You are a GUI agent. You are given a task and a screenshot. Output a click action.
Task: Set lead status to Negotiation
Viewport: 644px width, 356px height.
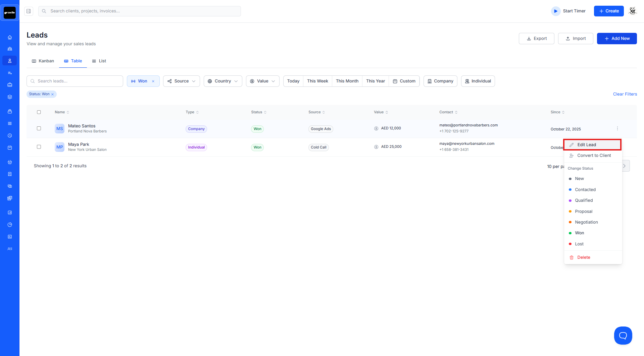[x=593, y=222]
